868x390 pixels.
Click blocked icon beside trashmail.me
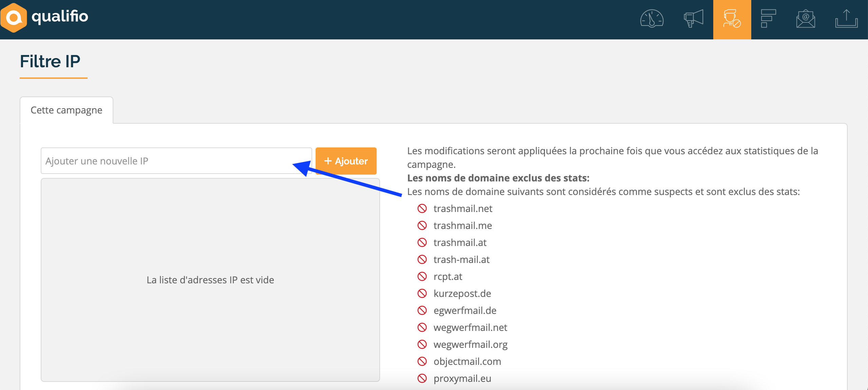[422, 226]
